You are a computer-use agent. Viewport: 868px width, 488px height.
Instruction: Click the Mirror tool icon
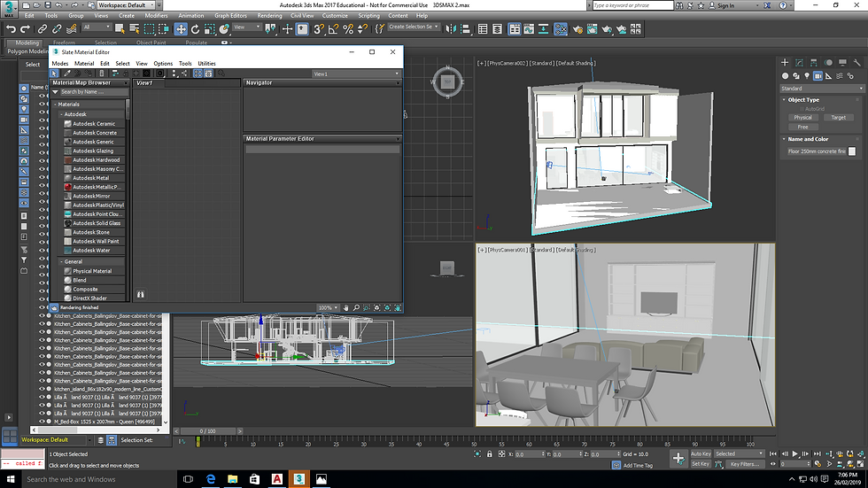click(x=451, y=28)
